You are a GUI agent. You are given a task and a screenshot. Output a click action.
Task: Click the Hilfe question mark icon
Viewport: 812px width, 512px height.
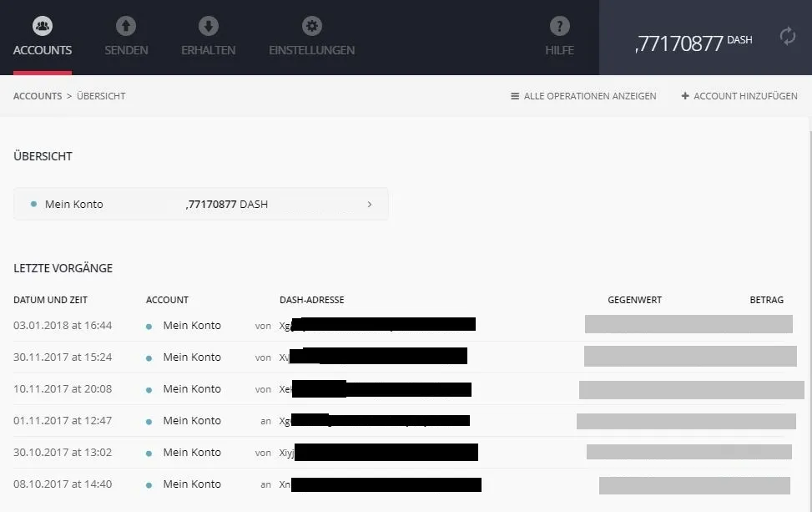(x=559, y=26)
